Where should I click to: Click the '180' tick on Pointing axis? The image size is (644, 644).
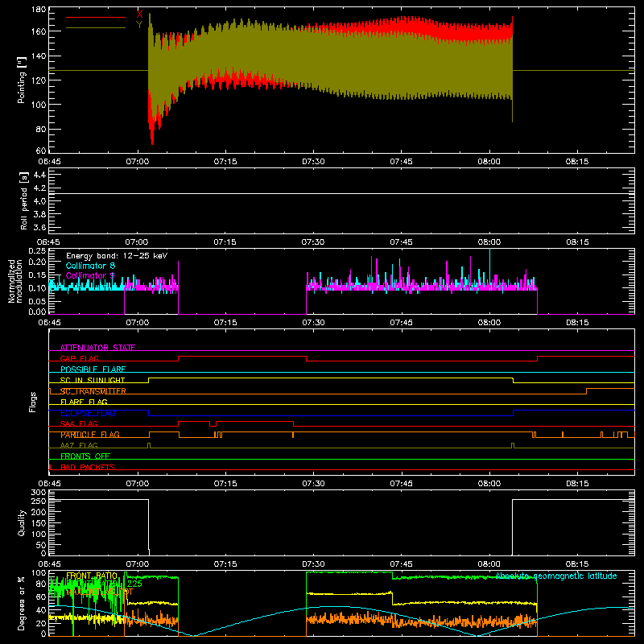[39, 10]
